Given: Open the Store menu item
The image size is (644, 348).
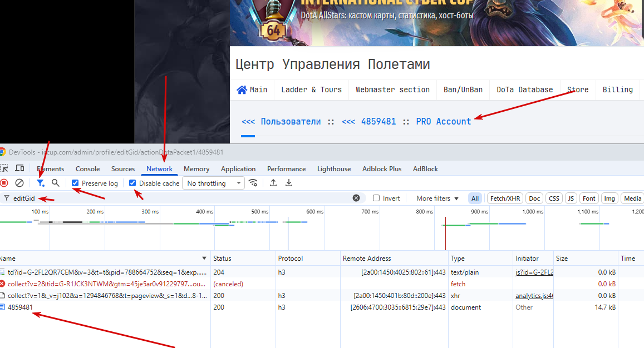Looking at the screenshot, I should point(577,90).
